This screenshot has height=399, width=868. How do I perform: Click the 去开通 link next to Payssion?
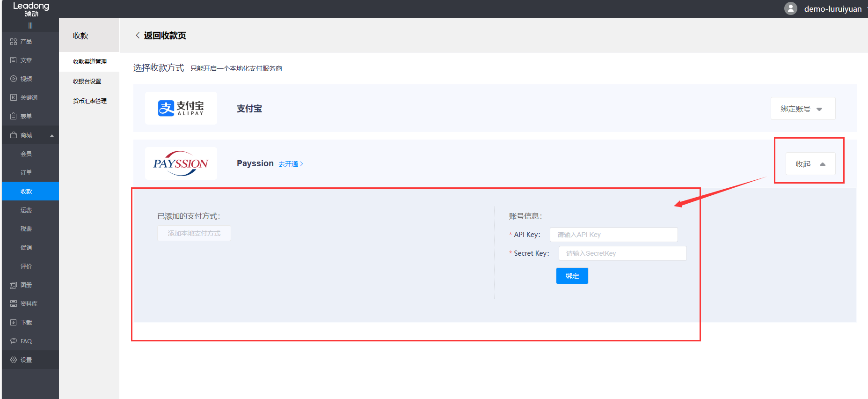(291, 164)
